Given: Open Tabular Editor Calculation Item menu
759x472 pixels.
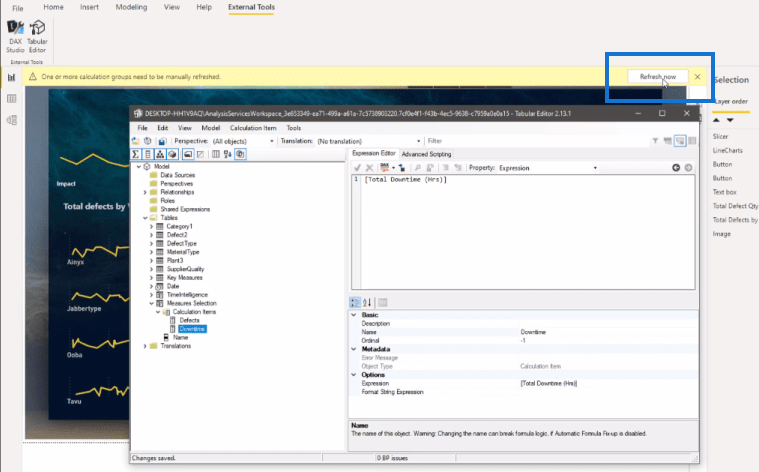Looking at the screenshot, I should (x=253, y=128).
